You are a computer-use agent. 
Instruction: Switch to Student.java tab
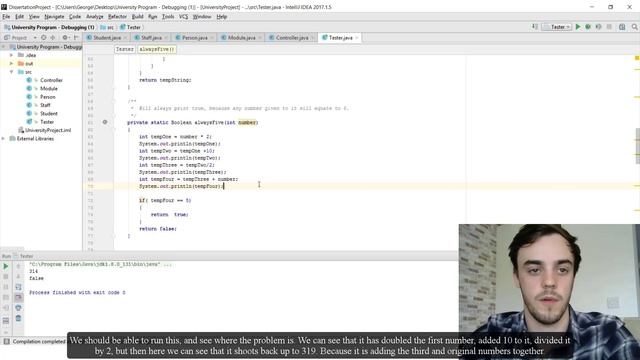106,38
